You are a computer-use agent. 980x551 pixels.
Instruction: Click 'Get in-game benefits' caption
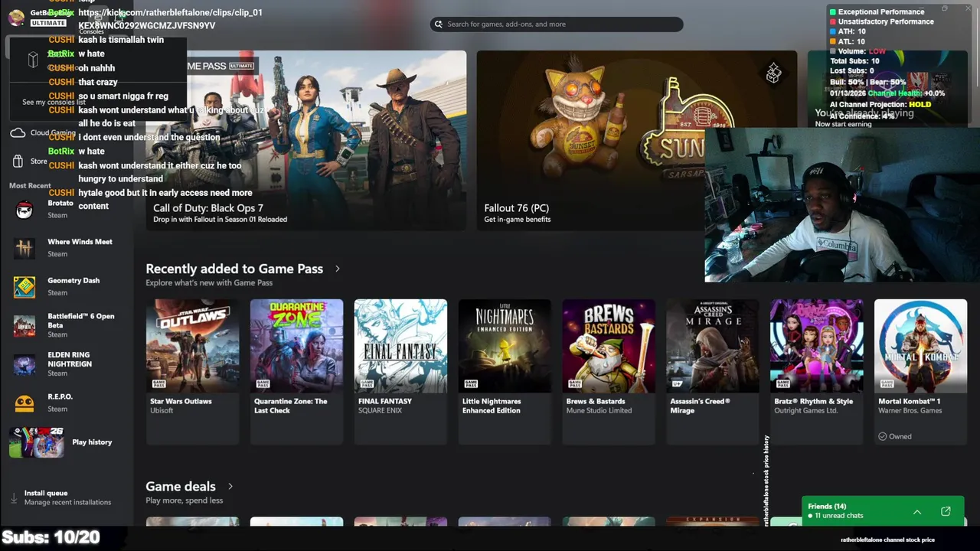coord(517,220)
